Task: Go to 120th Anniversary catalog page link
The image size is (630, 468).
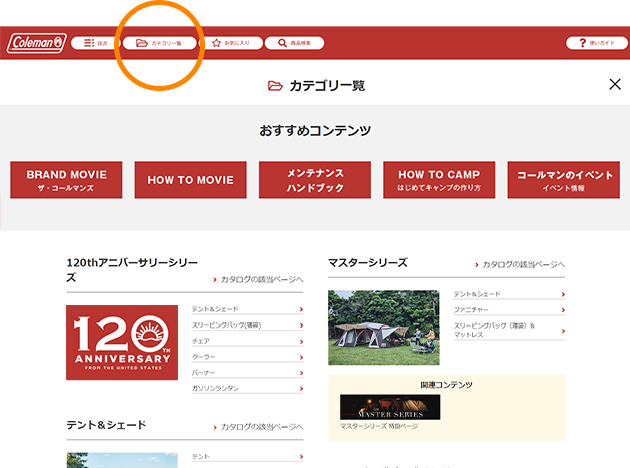Action: pos(257,280)
